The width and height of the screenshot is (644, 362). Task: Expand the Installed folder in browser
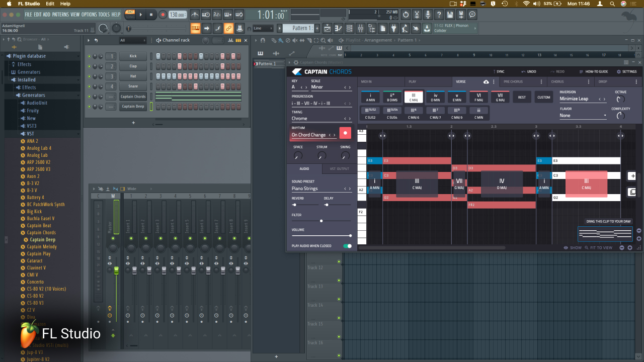(27, 79)
